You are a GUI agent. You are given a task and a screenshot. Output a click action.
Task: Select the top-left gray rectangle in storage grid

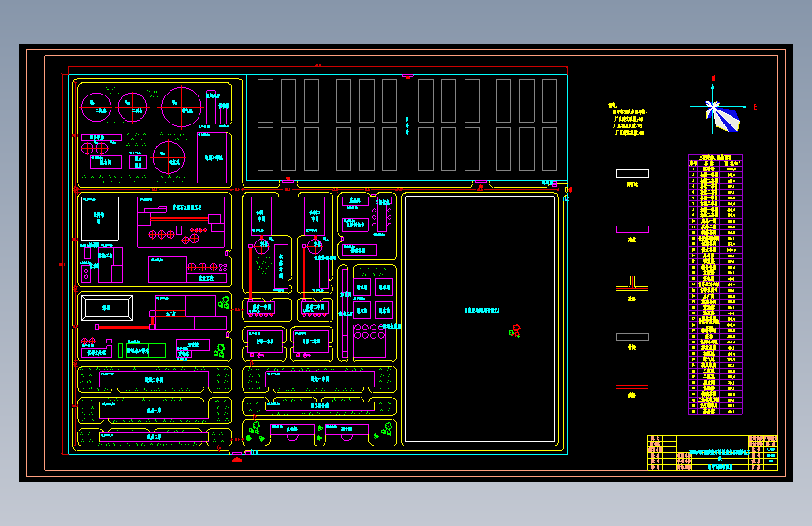click(x=265, y=100)
